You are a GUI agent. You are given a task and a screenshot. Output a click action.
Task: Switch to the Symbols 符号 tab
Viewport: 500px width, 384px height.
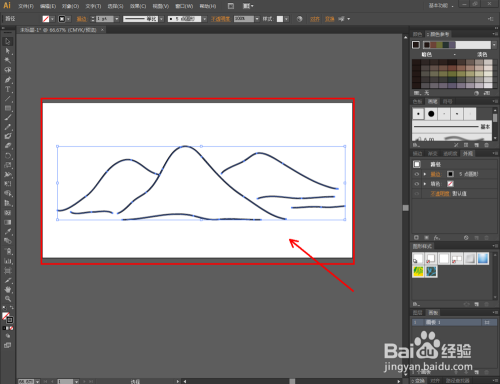[x=448, y=101]
